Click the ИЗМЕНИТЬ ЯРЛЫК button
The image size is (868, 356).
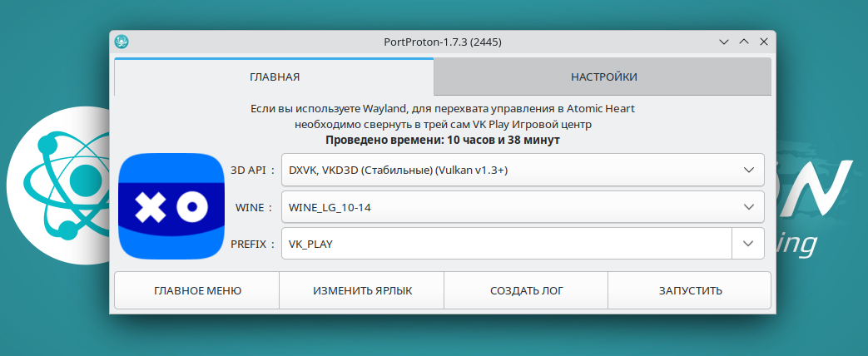click(x=362, y=290)
